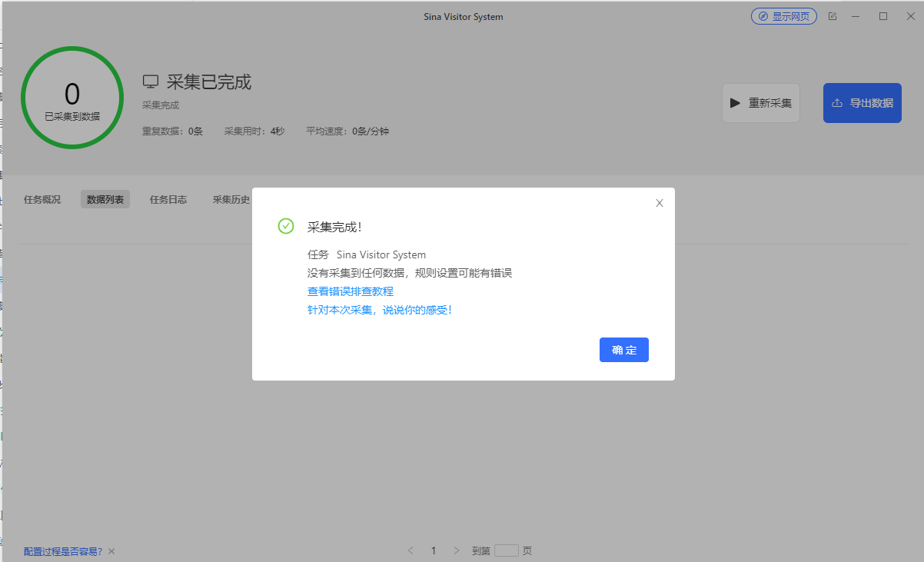Minimize the application window
This screenshot has width=924, height=562.
coord(856,16)
